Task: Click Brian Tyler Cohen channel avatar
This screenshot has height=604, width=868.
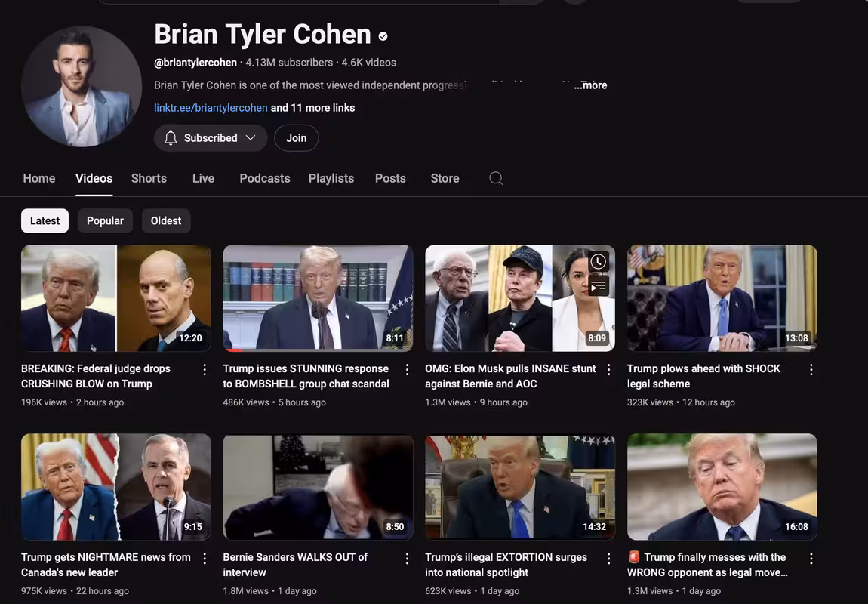Action: [x=82, y=87]
